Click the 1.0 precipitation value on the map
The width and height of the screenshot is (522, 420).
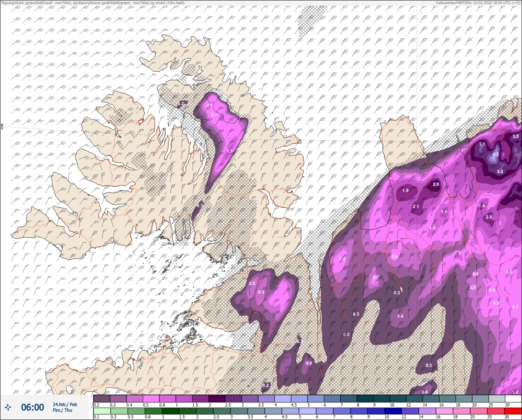tap(432, 228)
